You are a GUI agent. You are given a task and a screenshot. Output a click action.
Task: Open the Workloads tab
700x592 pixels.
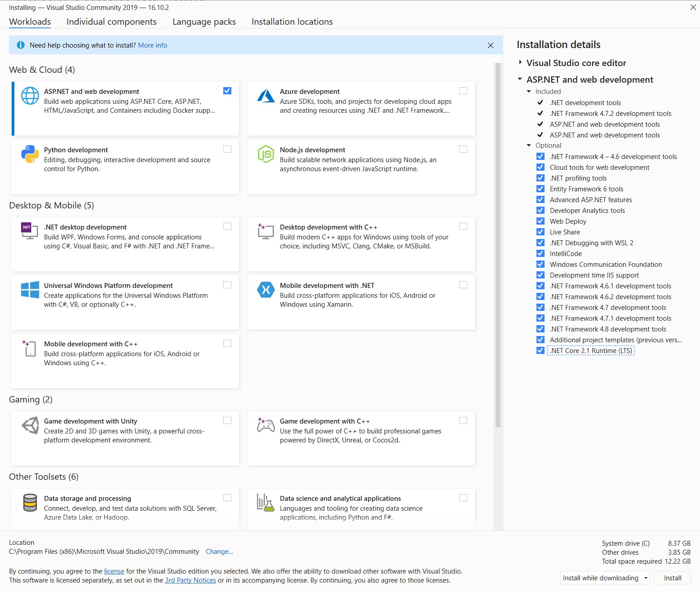tap(30, 22)
